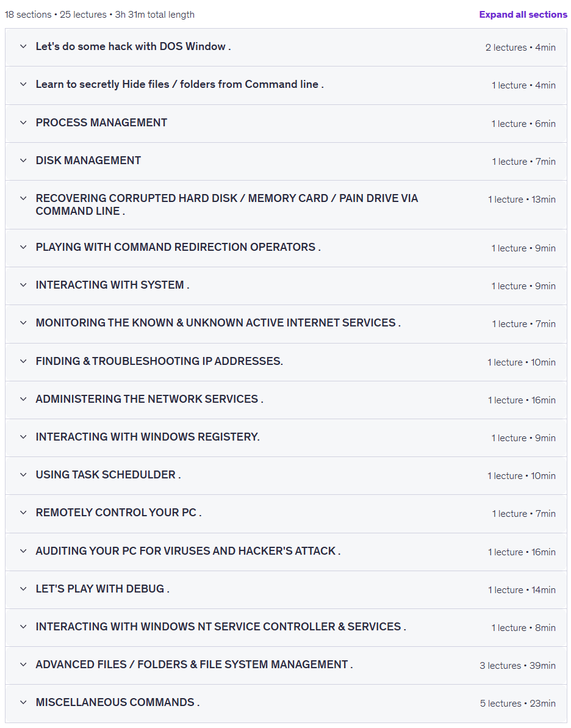Viewport: 571px width, 728px height.
Task: Click '5 lectures • 23min' on MISCELLANEOUS COMMANDS row
Action: coord(517,704)
